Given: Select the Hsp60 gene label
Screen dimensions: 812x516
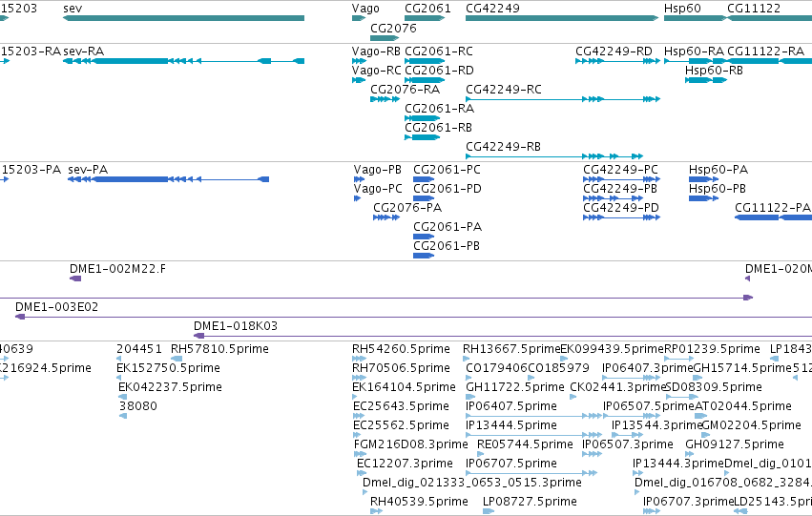Looking at the screenshot, I should click(x=682, y=9).
